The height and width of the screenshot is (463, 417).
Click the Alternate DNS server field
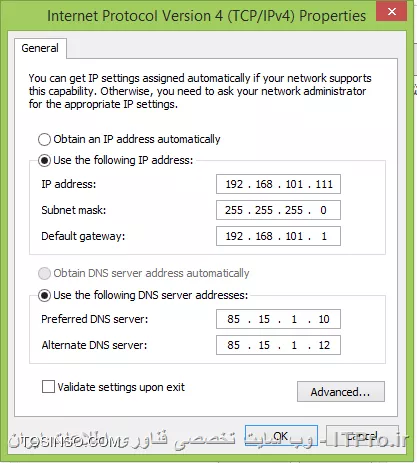pyautogui.click(x=278, y=345)
